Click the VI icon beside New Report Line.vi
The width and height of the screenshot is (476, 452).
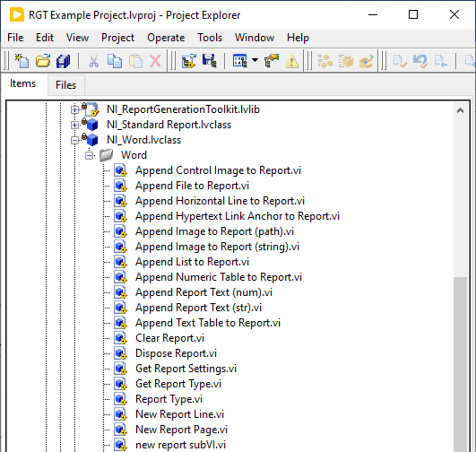120,414
